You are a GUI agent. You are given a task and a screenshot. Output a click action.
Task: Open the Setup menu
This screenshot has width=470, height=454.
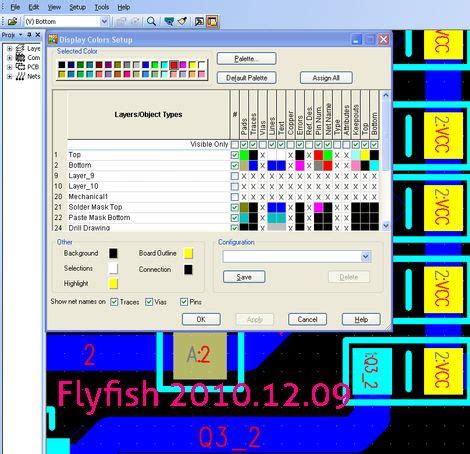click(77, 7)
